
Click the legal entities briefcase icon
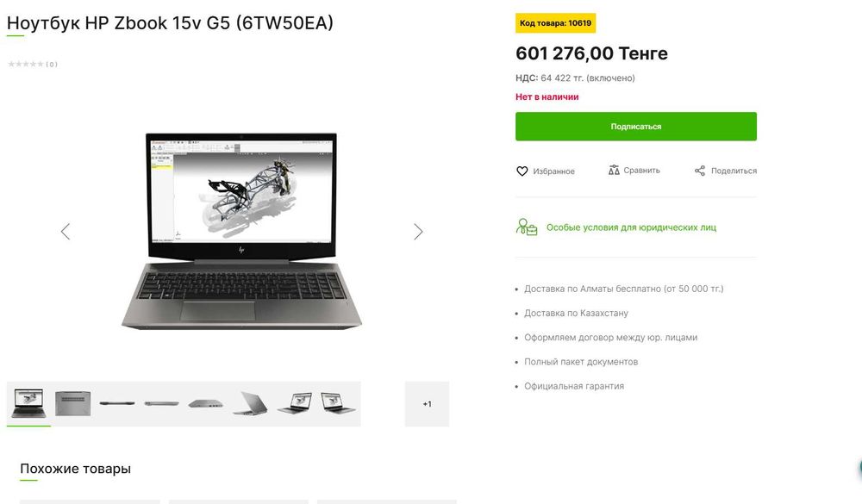tap(526, 227)
